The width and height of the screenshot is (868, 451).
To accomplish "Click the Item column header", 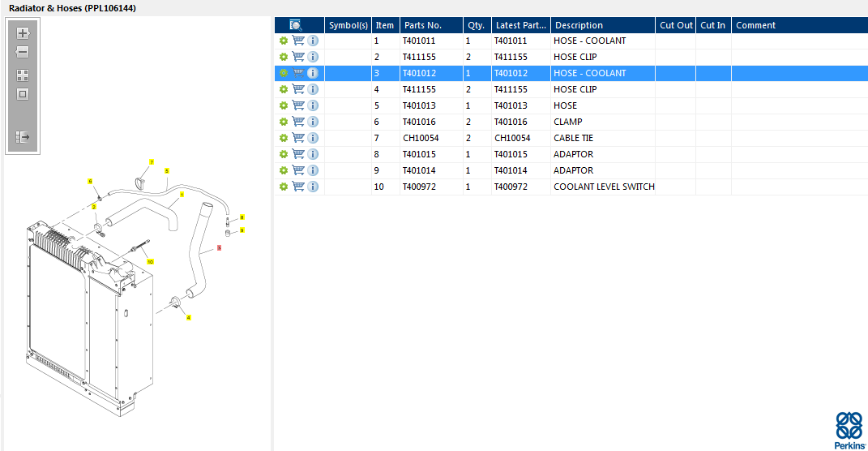I will (385, 25).
